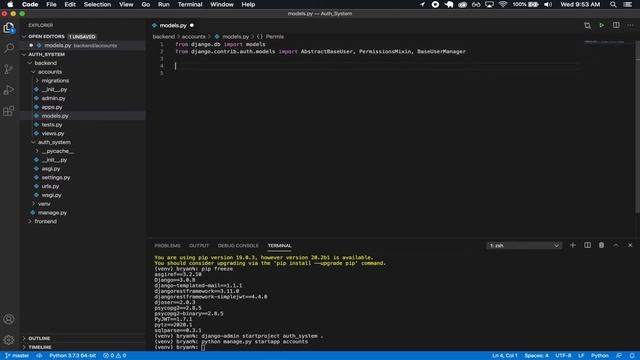Open notifications bell in status bar

pos(632,356)
